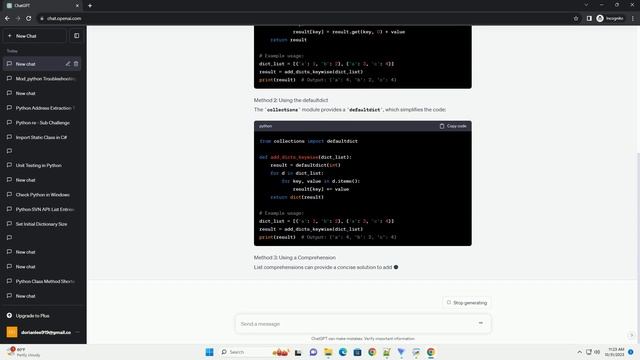Close the ChatGPT tab

(x=77, y=6)
